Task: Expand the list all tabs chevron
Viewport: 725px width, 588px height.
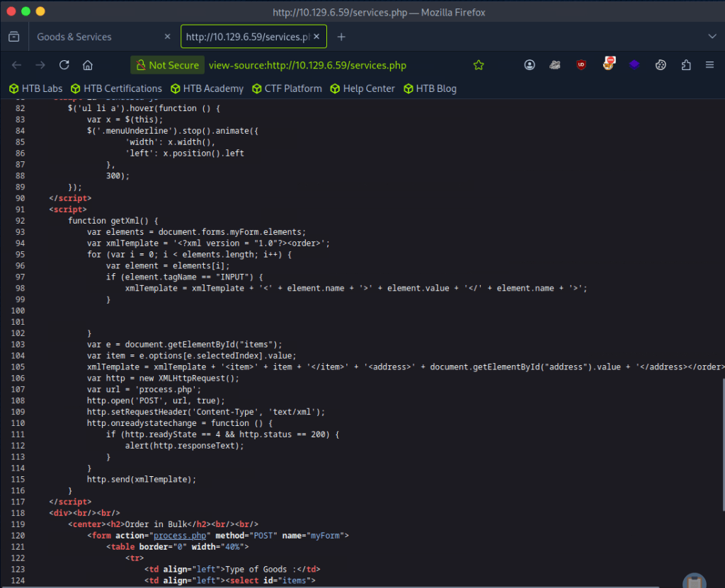Action: [712, 37]
